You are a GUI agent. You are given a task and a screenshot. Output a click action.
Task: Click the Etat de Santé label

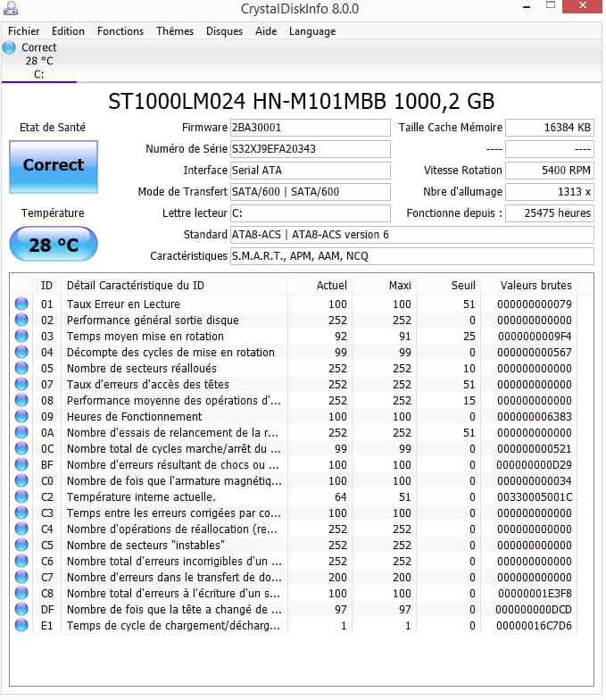point(53,128)
